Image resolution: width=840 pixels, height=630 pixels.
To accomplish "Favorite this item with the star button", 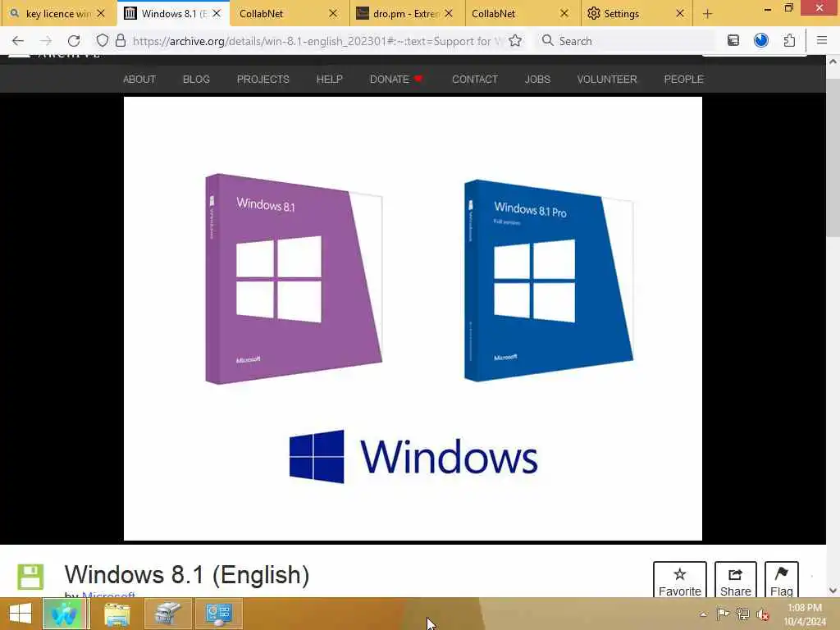I will click(x=679, y=580).
